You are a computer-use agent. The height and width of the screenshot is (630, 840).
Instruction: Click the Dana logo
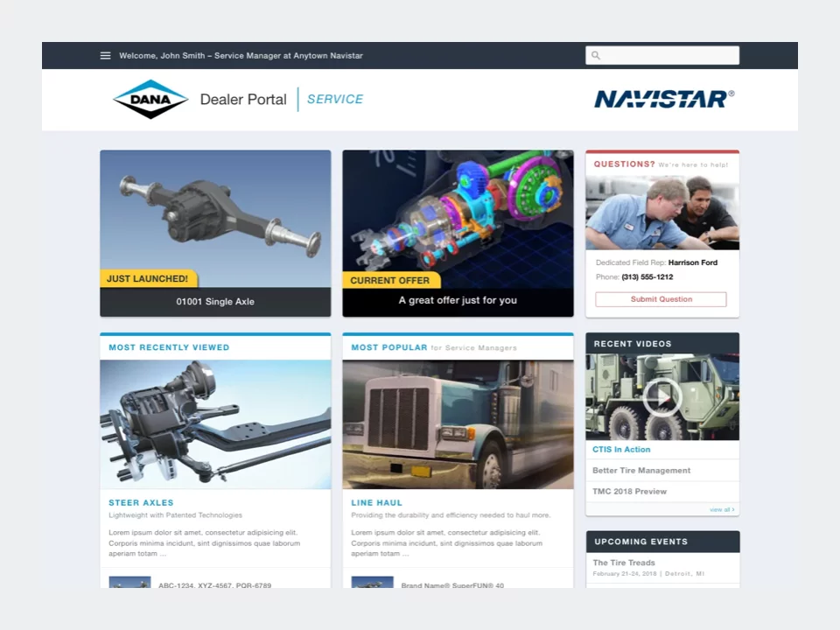[x=150, y=99]
